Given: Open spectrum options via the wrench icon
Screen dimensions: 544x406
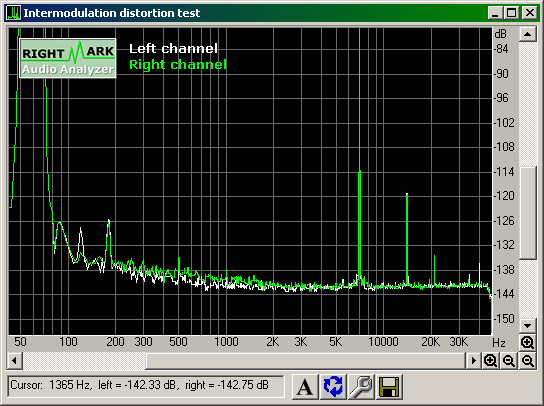Looking at the screenshot, I should pos(361,386).
